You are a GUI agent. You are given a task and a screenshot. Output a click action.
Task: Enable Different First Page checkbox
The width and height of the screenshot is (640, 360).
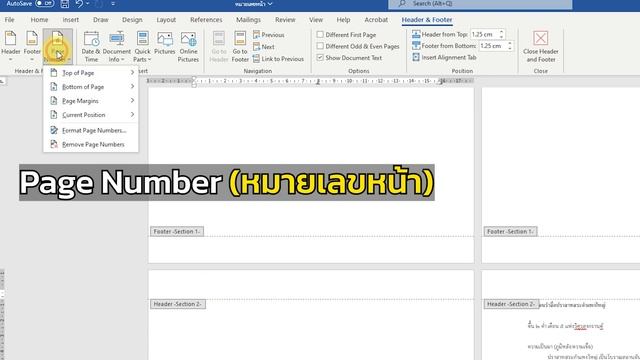pyautogui.click(x=320, y=35)
